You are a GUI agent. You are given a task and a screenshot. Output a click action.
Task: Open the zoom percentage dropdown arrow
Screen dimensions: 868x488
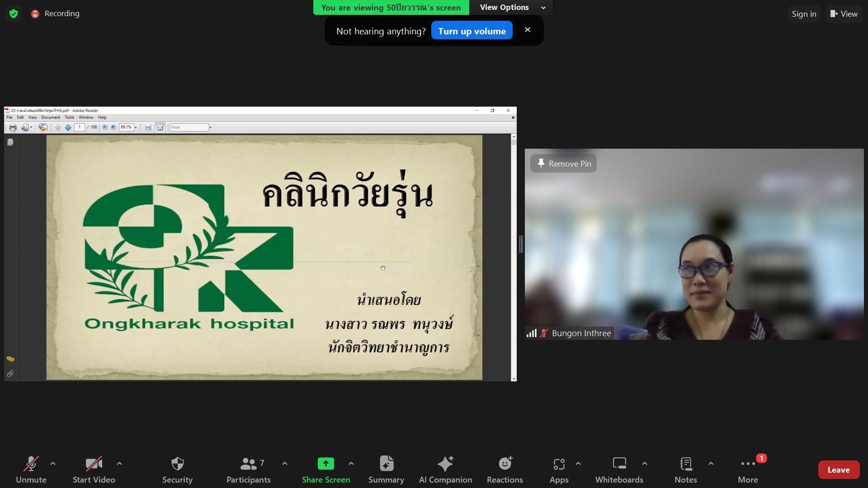[x=136, y=127]
